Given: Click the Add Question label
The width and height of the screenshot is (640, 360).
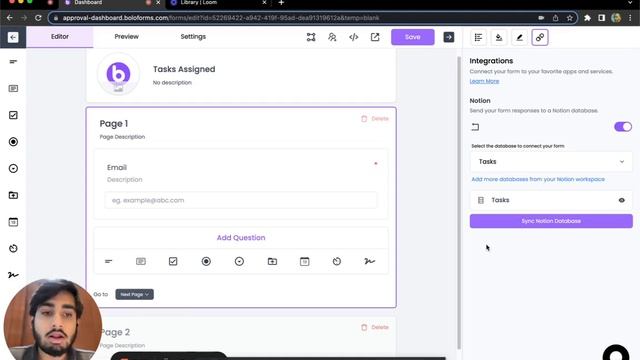Looking at the screenshot, I should pos(241,238).
